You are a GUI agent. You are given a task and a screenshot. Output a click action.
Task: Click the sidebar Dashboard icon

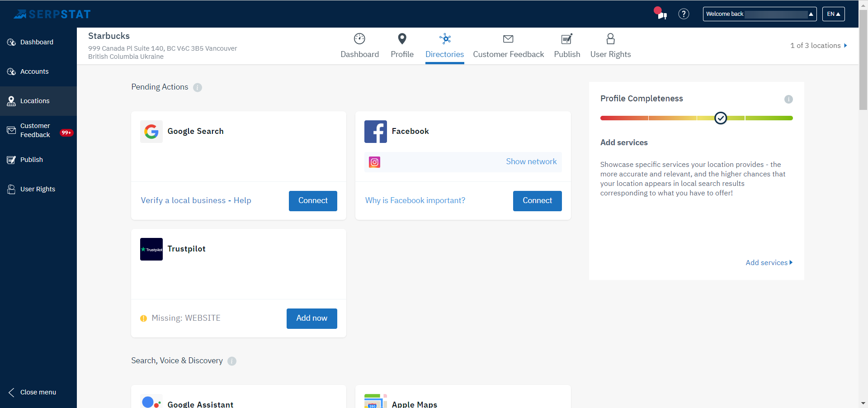[11, 42]
